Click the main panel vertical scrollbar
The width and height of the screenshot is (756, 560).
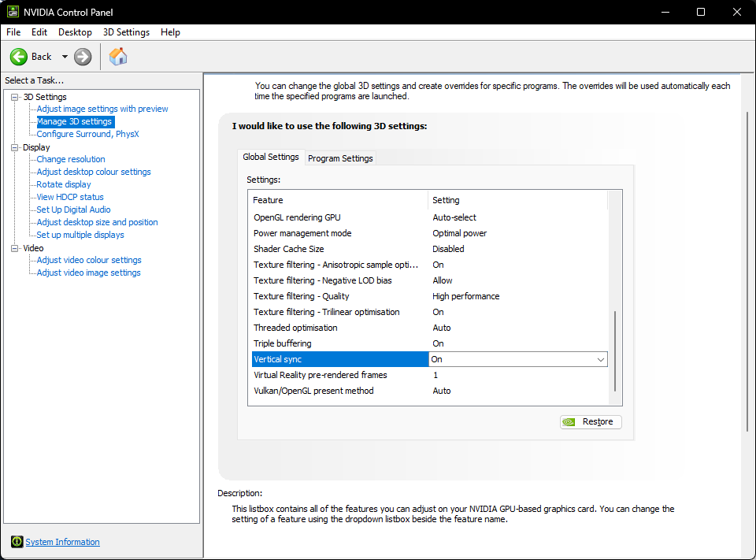pyautogui.click(x=747, y=272)
